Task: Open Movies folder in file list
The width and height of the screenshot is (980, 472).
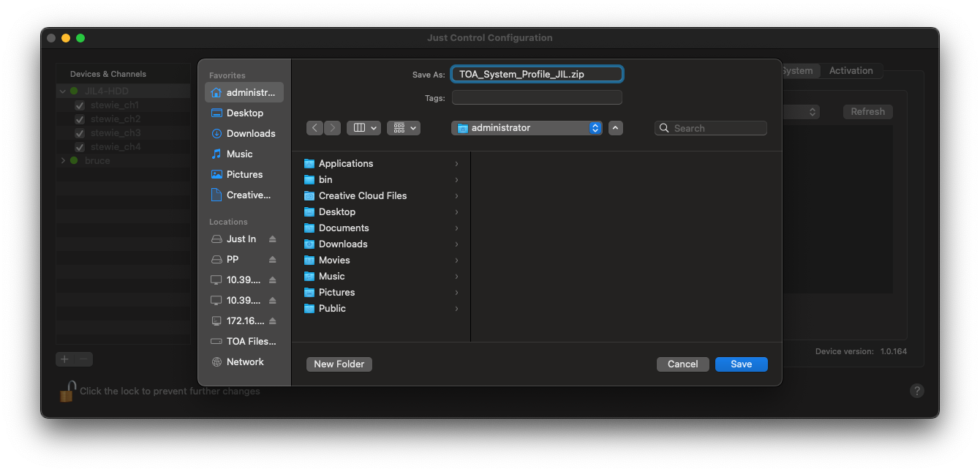Action: tap(381, 260)
